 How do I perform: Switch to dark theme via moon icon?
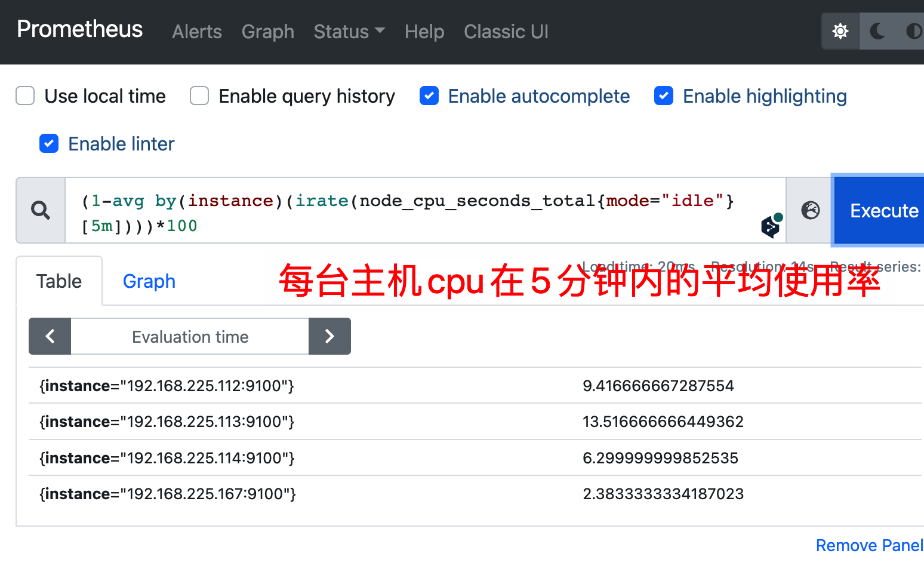tap(877, 31)
